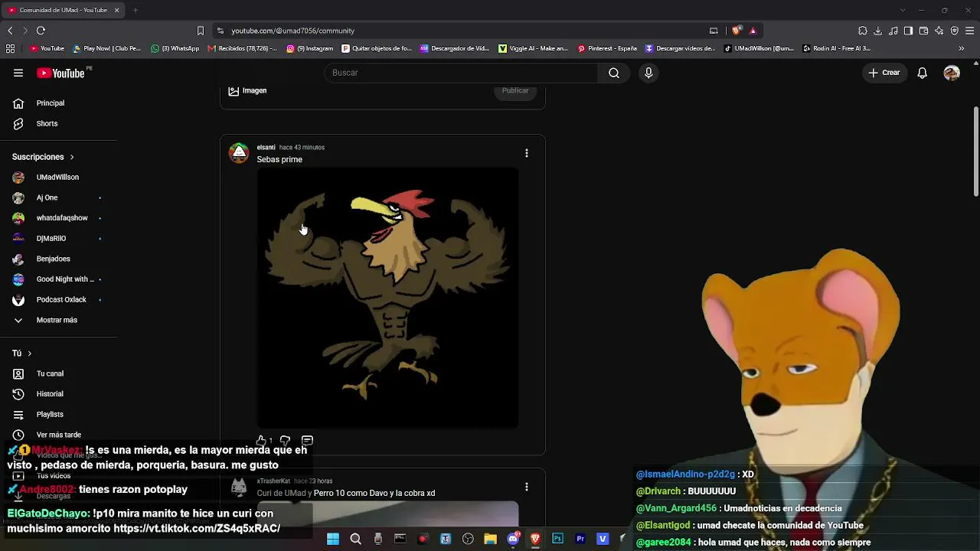Dislike elsanti's Sebas prime post

click(285, 441)
